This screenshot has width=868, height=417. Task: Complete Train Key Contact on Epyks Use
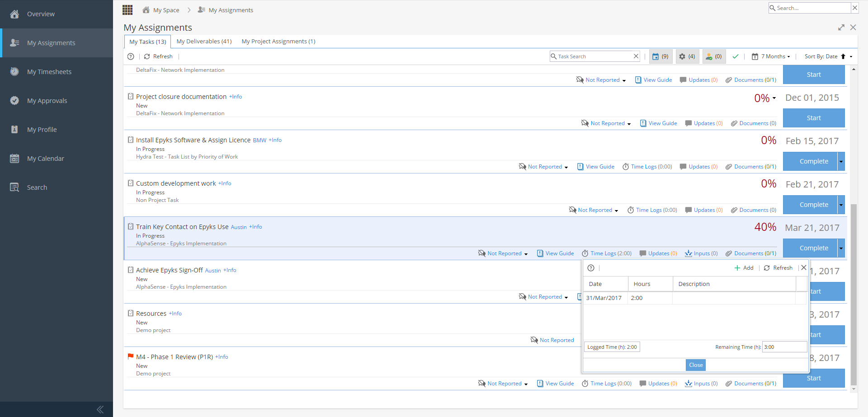pyautogui.click(x=810, y=248)
